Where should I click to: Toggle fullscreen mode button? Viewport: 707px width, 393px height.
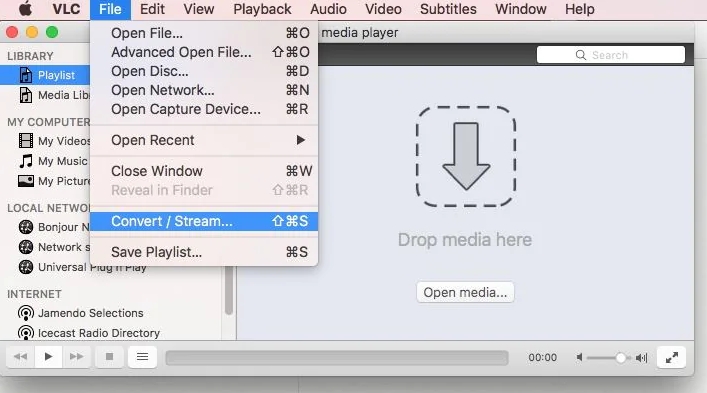[x=671, y=357]
